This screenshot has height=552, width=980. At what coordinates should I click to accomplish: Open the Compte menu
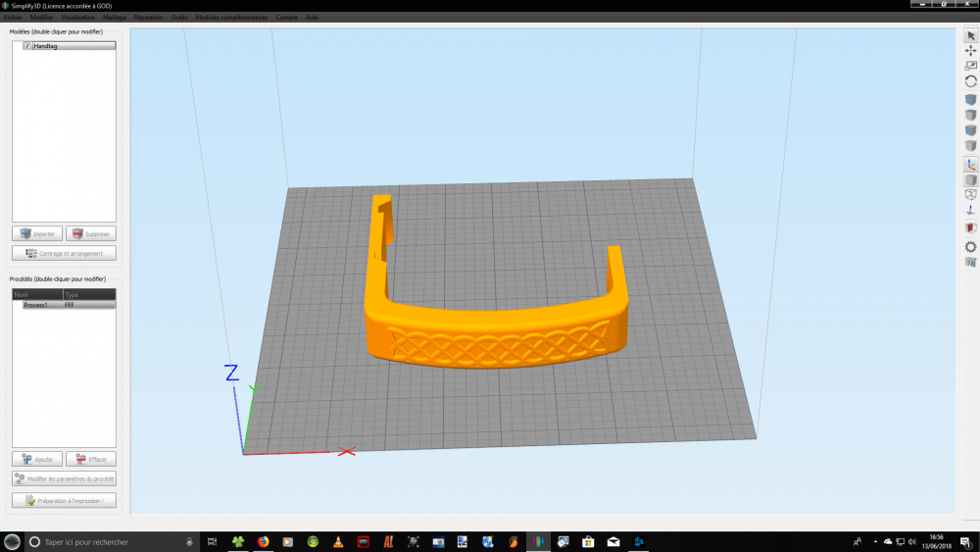tap(286, 18)
